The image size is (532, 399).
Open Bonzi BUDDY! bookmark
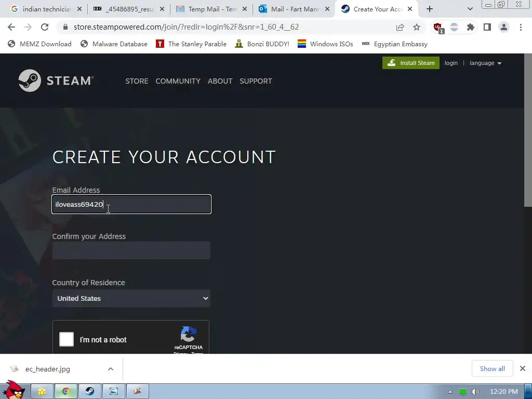pyautogui.click(x=262, y=44)
